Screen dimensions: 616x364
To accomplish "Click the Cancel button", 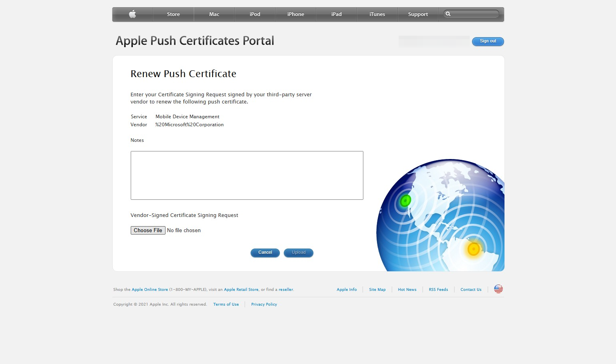I will point(265,253).
